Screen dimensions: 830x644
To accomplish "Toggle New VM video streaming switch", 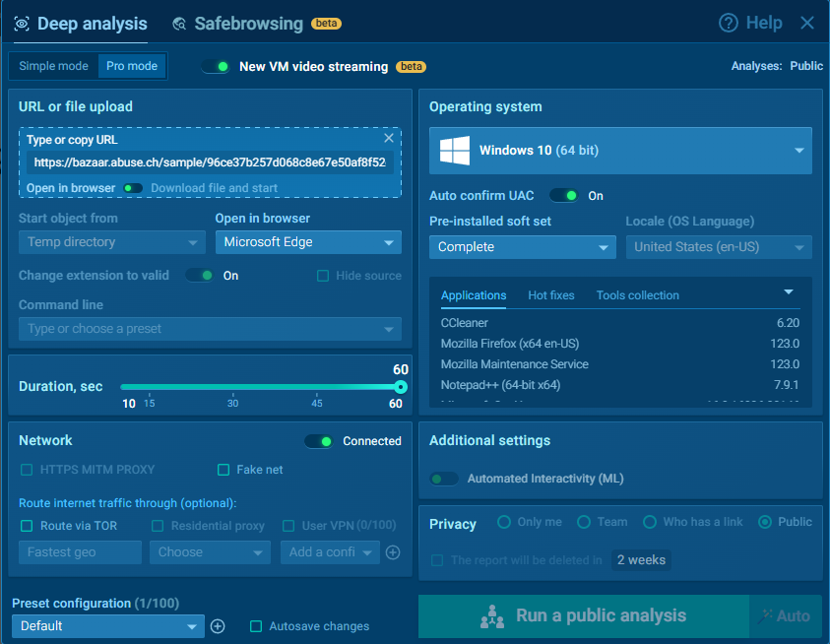I will click(x=216, y=67).
